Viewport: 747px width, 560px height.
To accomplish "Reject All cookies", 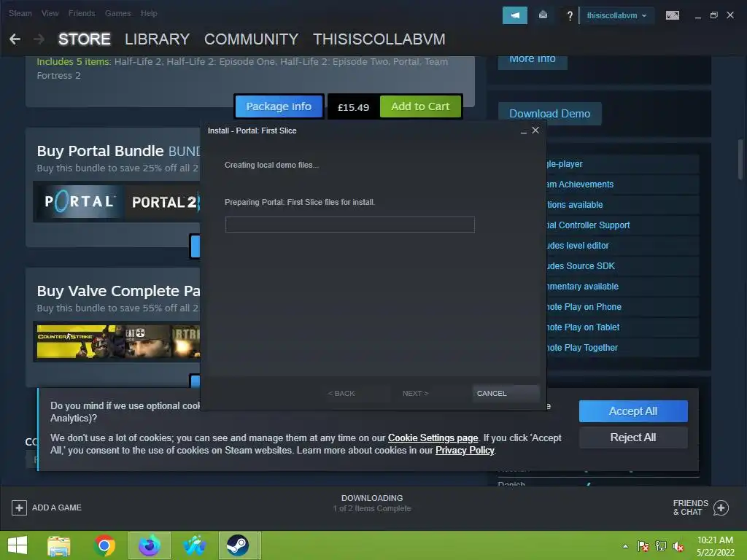I will 633,437.
